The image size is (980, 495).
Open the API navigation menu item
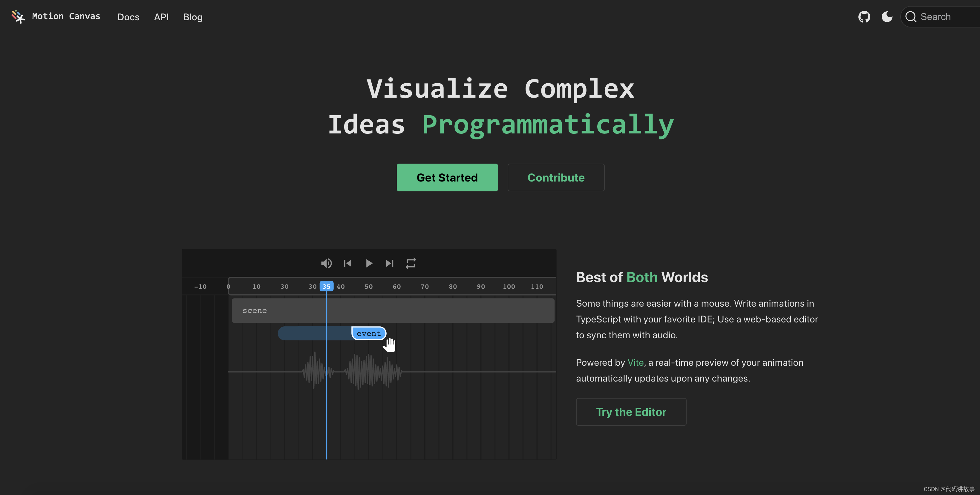(161, 16)
